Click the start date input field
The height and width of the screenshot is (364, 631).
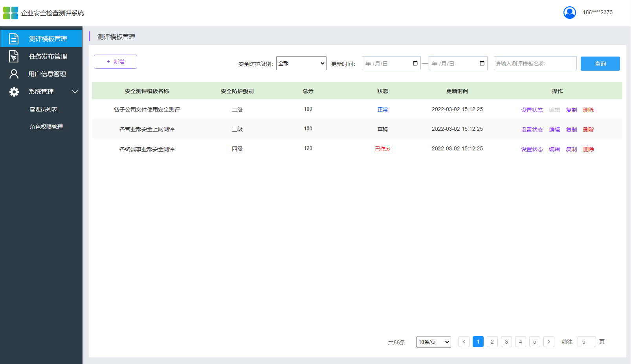391,63
